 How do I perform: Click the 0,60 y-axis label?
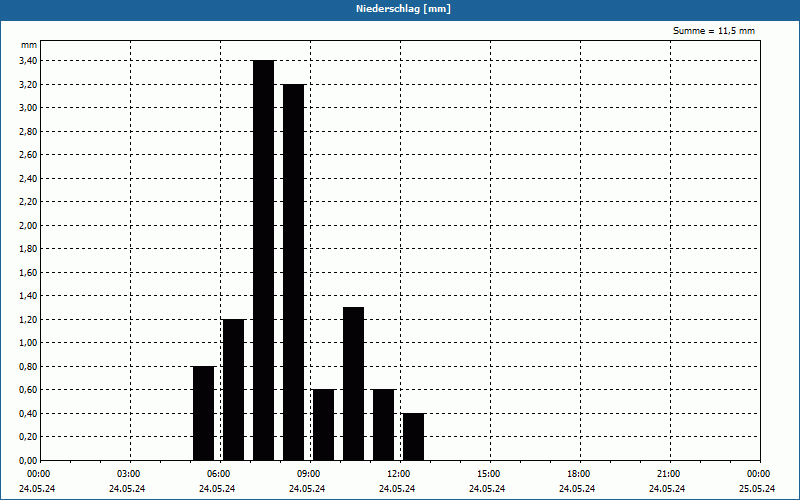(x=28, y=390)
